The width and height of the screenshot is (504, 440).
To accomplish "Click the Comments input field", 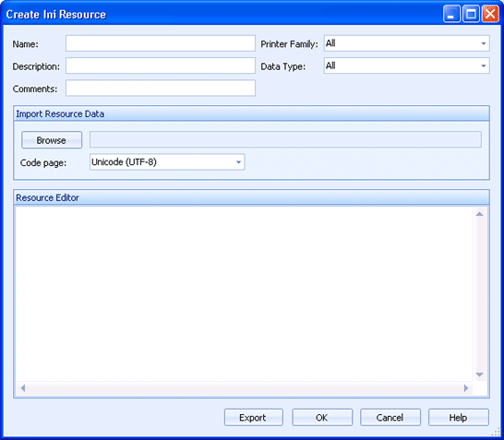I will click(161, 89).
